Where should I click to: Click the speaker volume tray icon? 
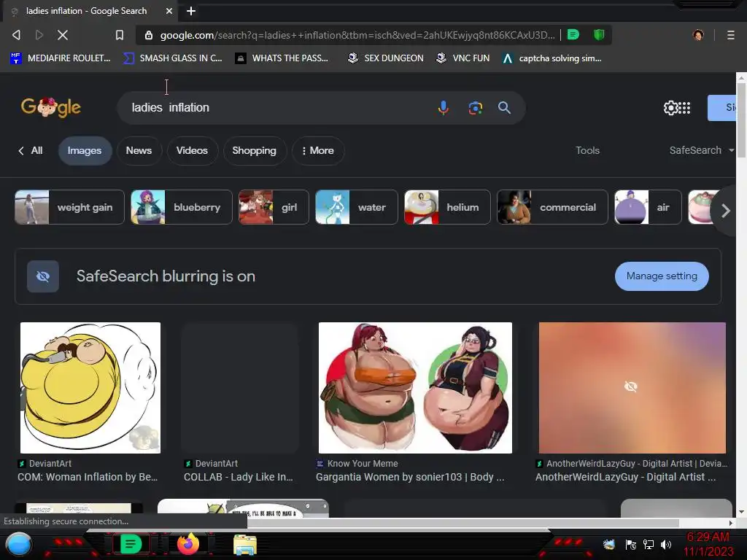click(x=666, y=544)
